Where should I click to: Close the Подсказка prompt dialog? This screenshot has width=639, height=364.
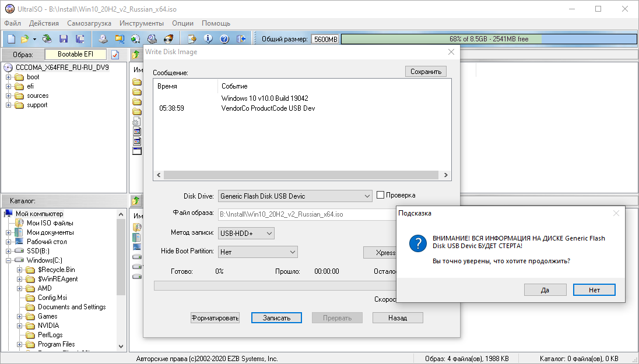pos(616,213)
